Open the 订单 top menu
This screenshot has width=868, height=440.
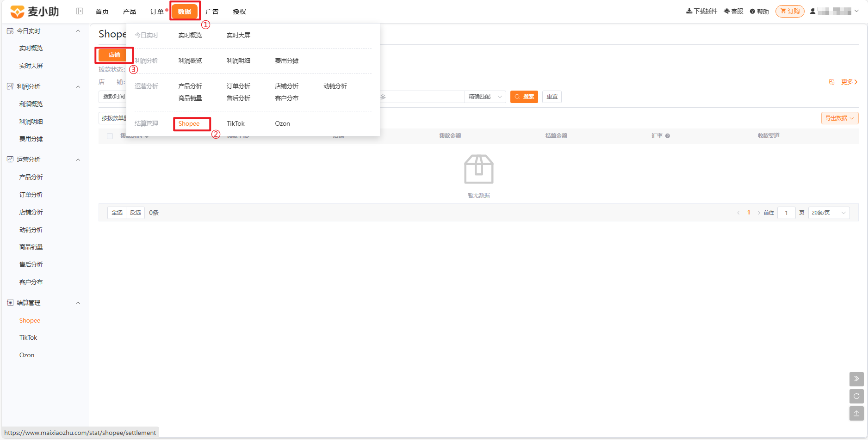tap(157, 12)
